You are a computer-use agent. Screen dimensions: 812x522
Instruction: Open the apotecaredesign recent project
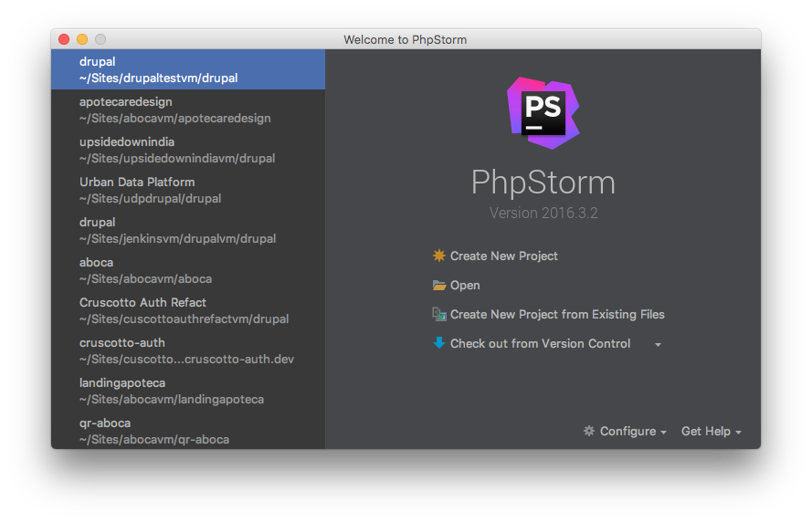(x=188, y=110)
